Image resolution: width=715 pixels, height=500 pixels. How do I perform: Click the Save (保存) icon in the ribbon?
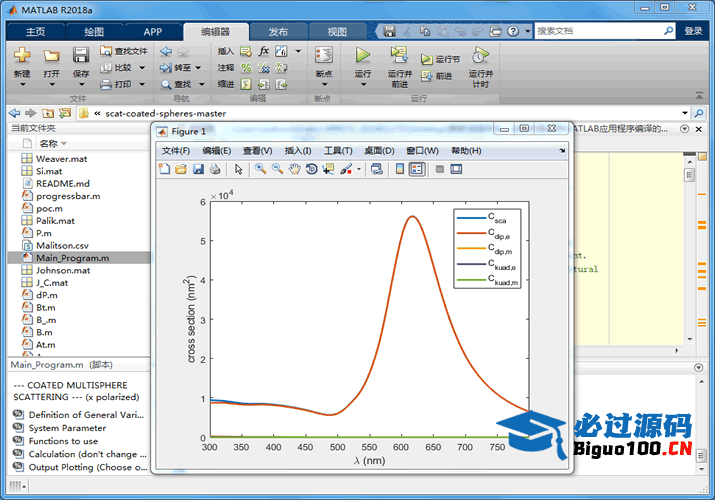click(x=81, y=56)
